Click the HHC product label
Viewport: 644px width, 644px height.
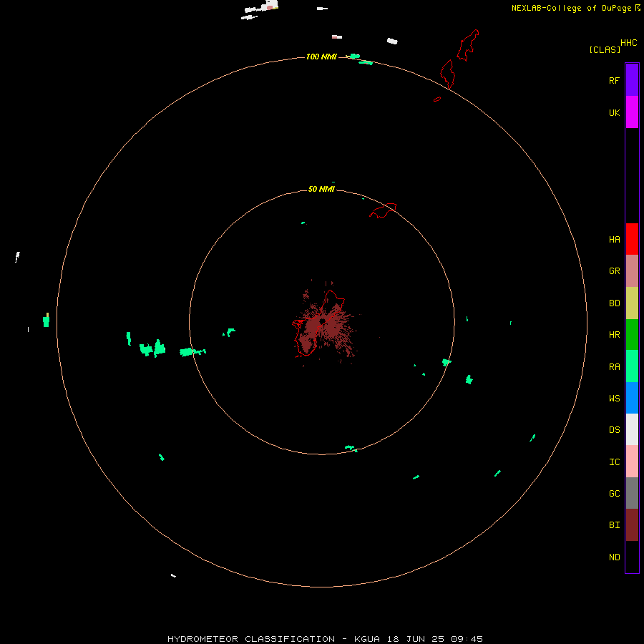click(x=628, y=43)
